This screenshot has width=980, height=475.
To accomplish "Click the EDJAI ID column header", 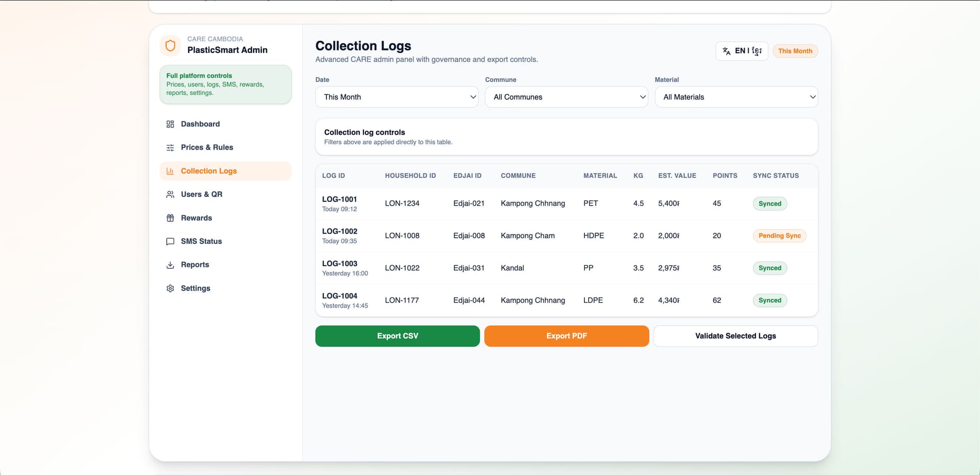I will tap(468, 176).
